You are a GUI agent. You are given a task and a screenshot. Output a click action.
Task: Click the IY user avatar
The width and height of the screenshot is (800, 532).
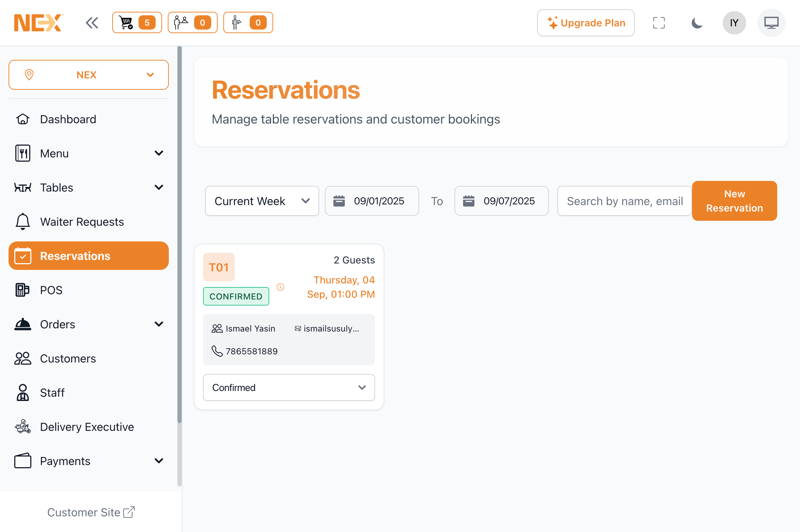point(734,23)
